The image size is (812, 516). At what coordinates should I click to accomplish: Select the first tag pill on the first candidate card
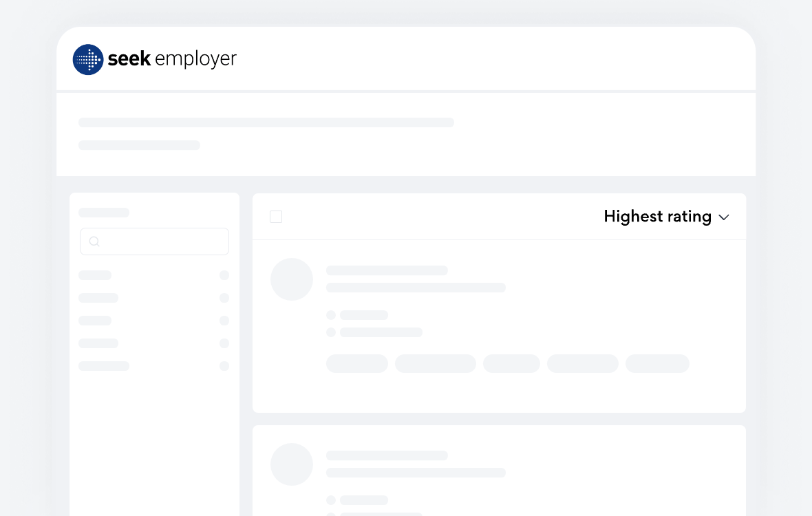click(357, 363)
